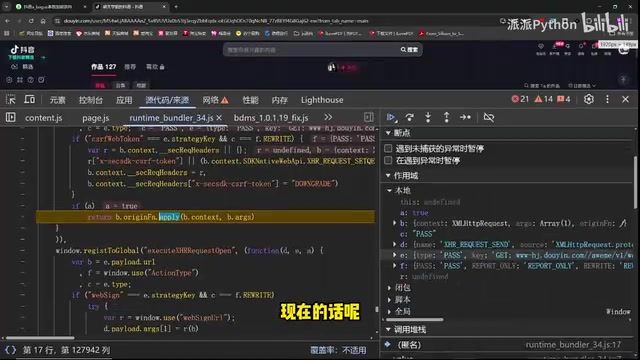Click the scope pane horizontal scrollbar
640x360 pixels.
414,319
